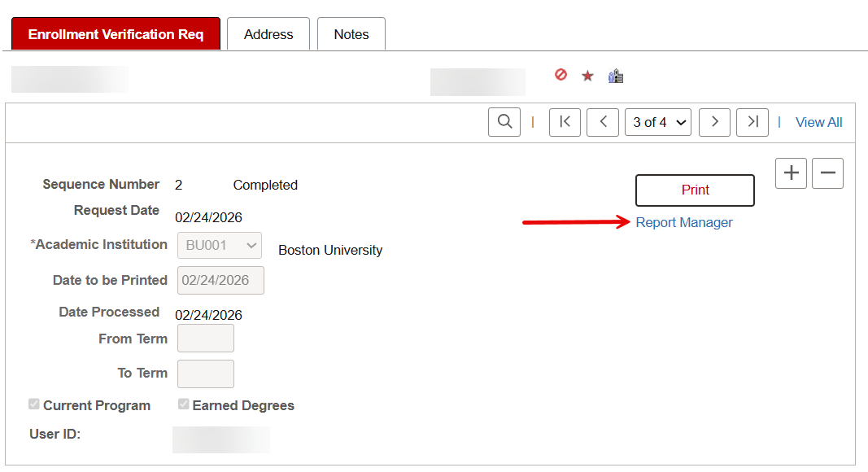The width and height of the screenshot is (868, 472).
Task: Click the search magnifier icon
Action: (504, 122)
